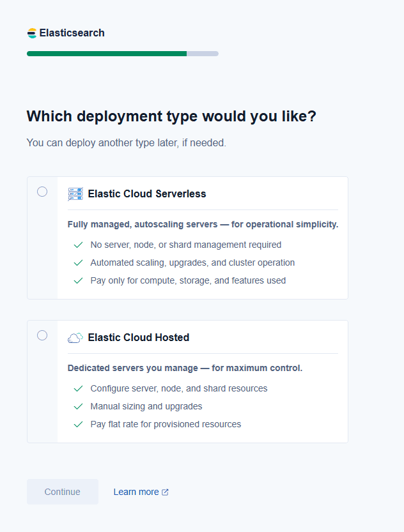Click the onboarding progress bar
The image size is (404, 532).
pyautogui.click(x=123, y=54)
